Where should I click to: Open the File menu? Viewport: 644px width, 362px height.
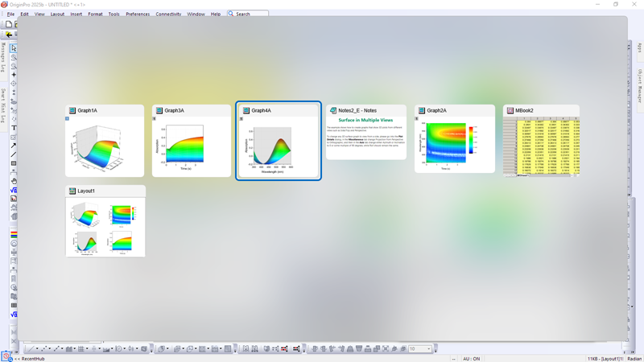[10, 14]
